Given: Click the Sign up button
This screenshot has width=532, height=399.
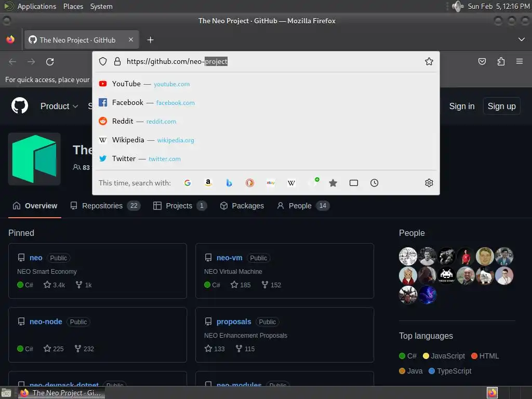Looking at the screenshot, I should pos(501,106).
